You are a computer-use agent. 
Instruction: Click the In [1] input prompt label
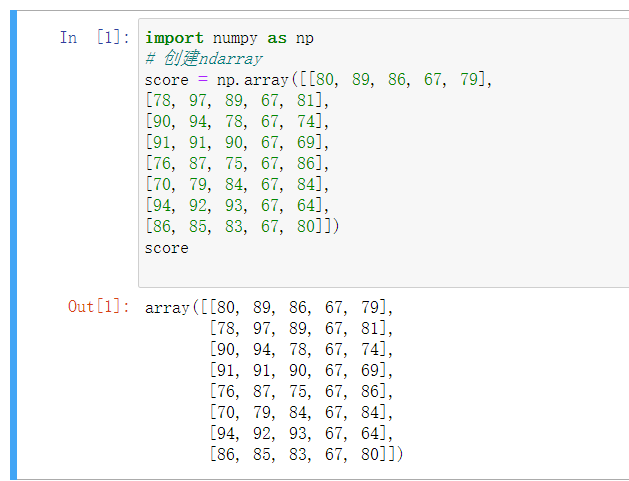coord(95,38)
